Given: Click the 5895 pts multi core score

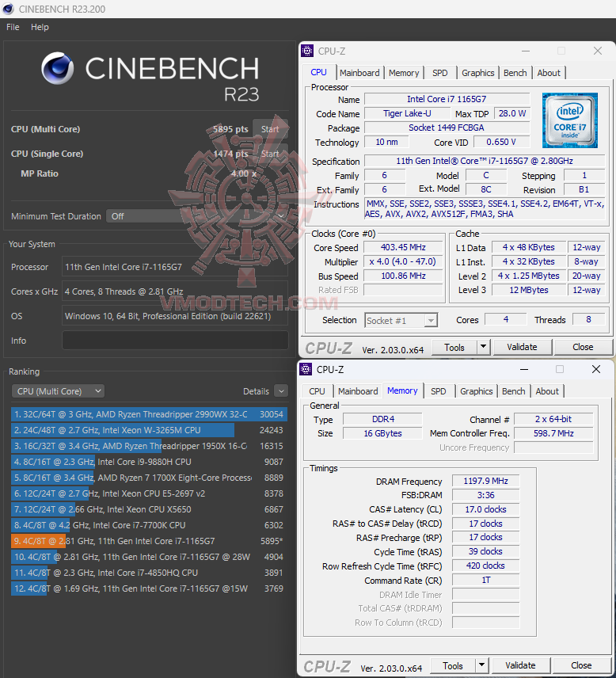Looking at the screenshot, I should tap(230, 129).
